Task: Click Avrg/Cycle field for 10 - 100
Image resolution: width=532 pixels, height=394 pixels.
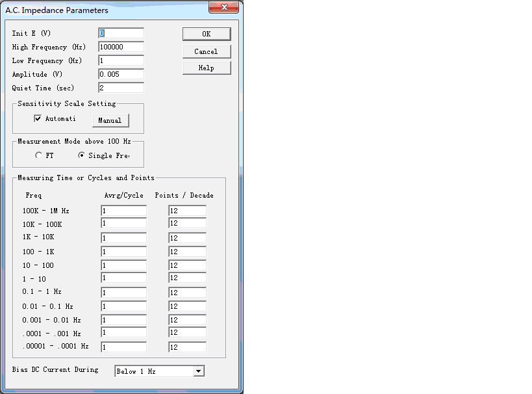Action: tap(124, 265)
